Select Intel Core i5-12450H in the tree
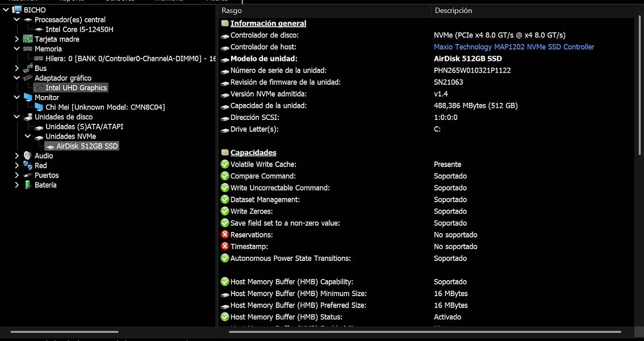Viewport: 644px width, 341px height. coord(80,29)
